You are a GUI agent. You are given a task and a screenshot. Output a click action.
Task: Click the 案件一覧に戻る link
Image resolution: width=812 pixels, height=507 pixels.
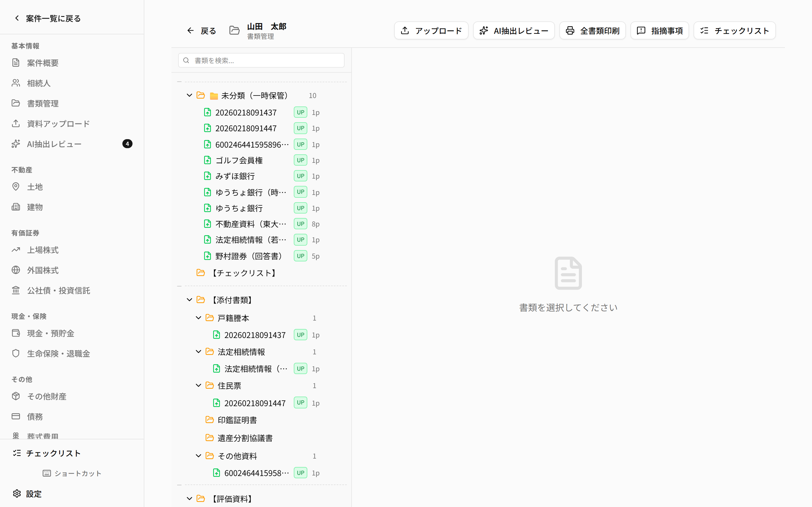pos(52,18)
